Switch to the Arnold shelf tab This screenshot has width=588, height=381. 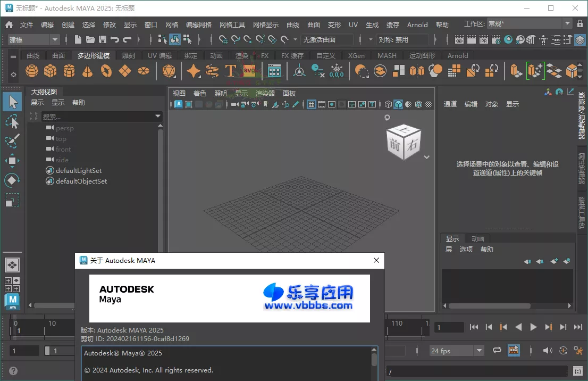click(458, 55)
